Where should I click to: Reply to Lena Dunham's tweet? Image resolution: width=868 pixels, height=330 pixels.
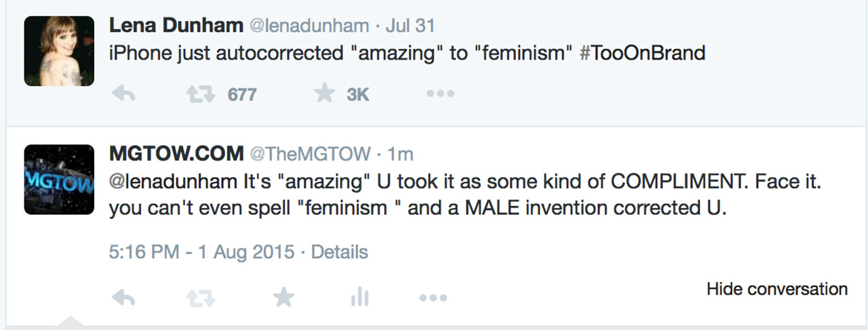click(x=123, y=94)
